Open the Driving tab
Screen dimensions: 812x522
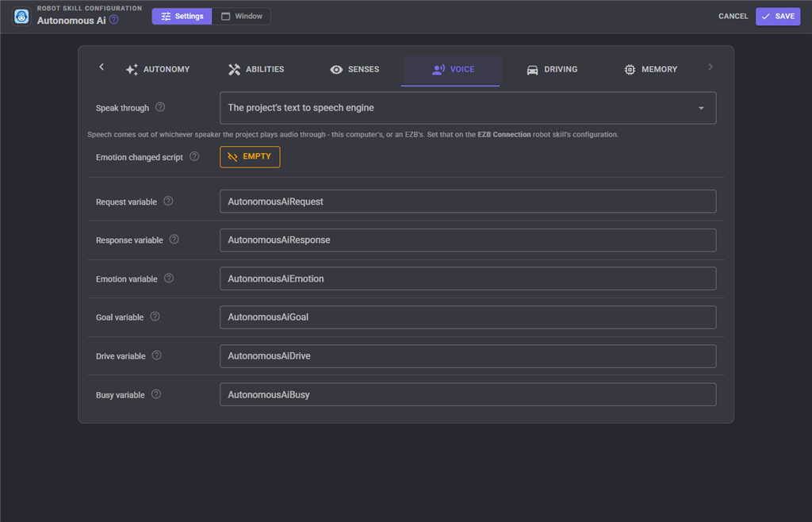(552, 69)
